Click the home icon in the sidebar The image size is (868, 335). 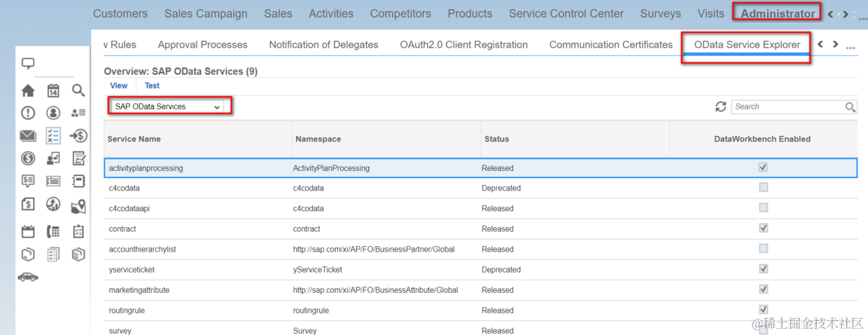click(x=28, y=90)
